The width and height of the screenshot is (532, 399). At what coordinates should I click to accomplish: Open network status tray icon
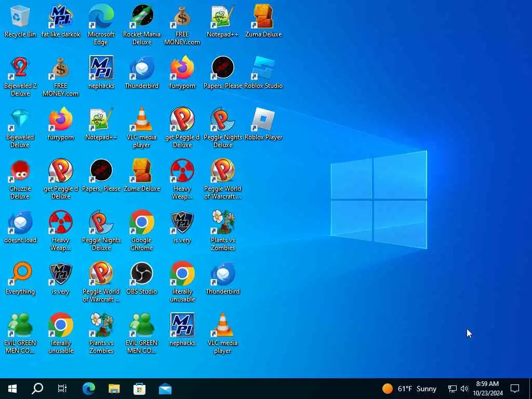[452, 389]
